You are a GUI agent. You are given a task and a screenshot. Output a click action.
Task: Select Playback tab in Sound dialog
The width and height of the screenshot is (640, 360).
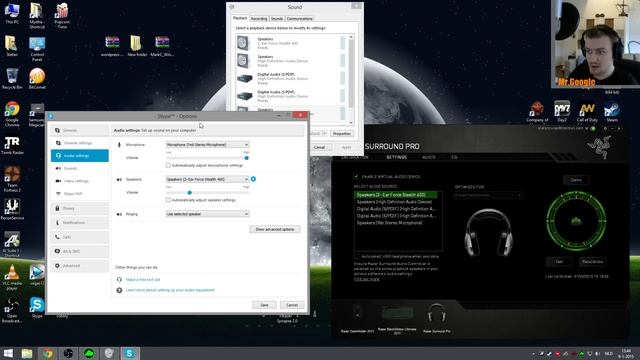coord(240,18)
